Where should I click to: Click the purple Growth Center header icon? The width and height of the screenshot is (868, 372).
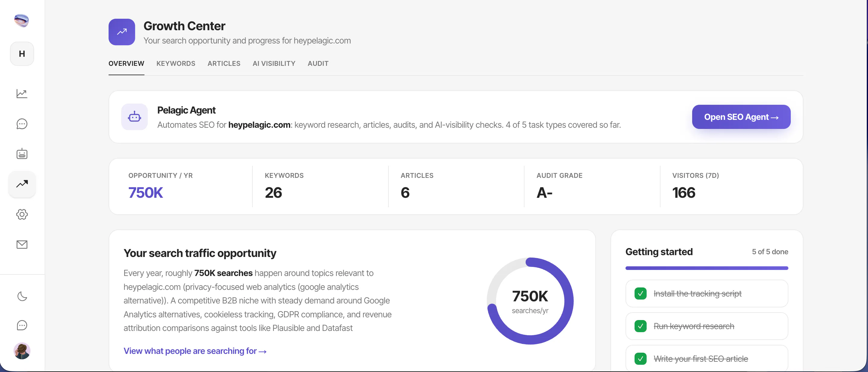pyautogui.click(x=122, y=32)
